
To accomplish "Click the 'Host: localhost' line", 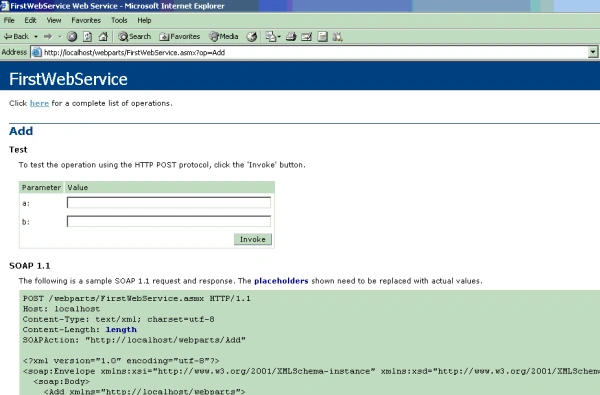I will 61,309.
